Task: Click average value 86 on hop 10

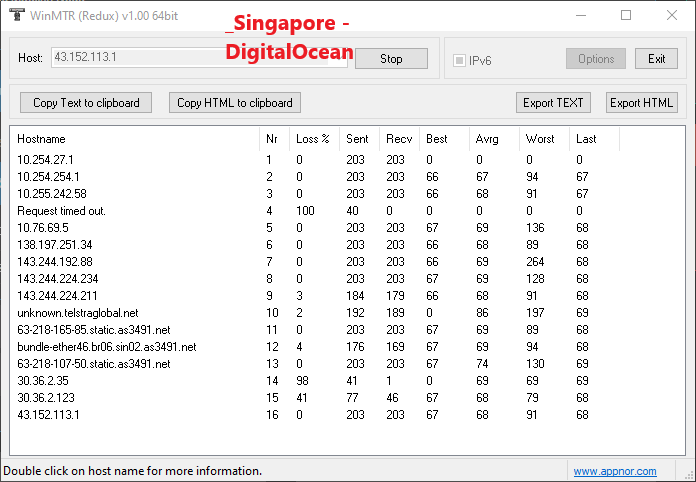Action: pos(482,313)
